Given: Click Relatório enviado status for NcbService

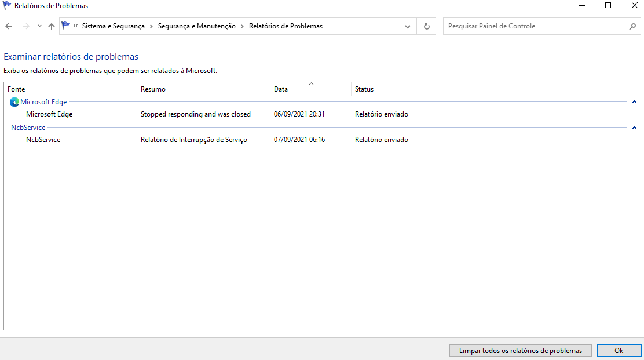Looking at the screenshot, I should (382, 140).
